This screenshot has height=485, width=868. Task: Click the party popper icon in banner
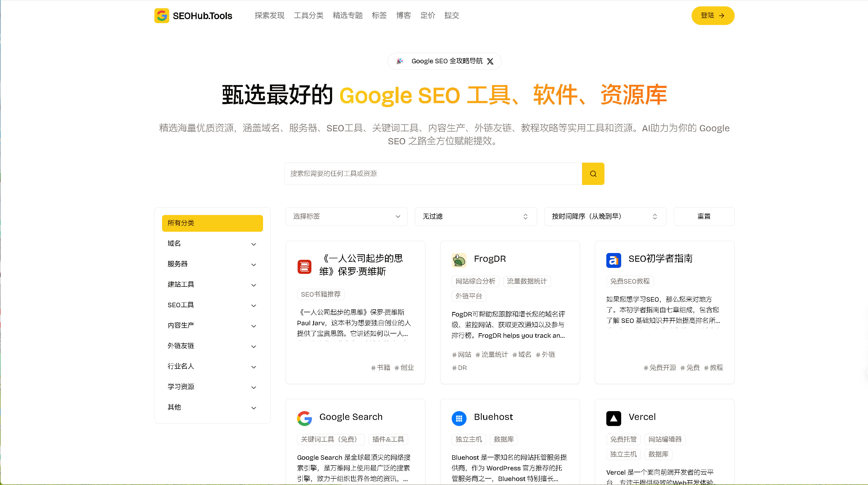(400, 61)
